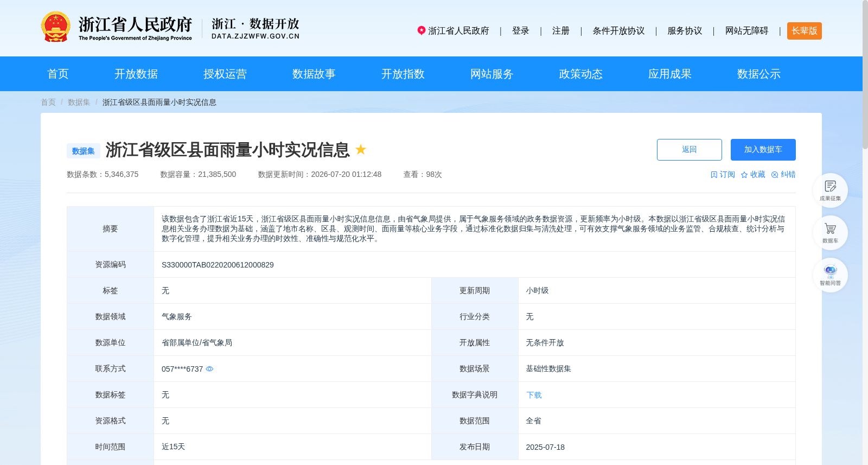The height and width of the screenshot is (465, 868).
Task: Add to favorites via 收藏
Action: tap(753, 175)
